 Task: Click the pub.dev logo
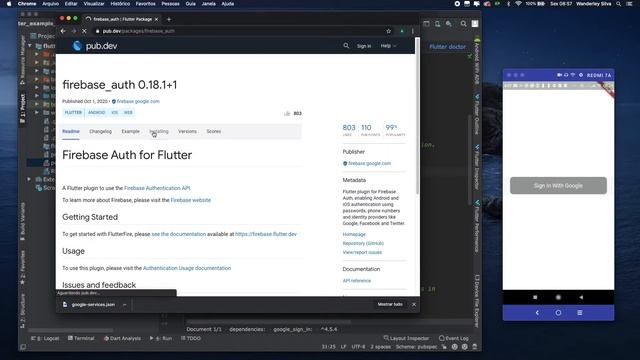click(95, 46)
